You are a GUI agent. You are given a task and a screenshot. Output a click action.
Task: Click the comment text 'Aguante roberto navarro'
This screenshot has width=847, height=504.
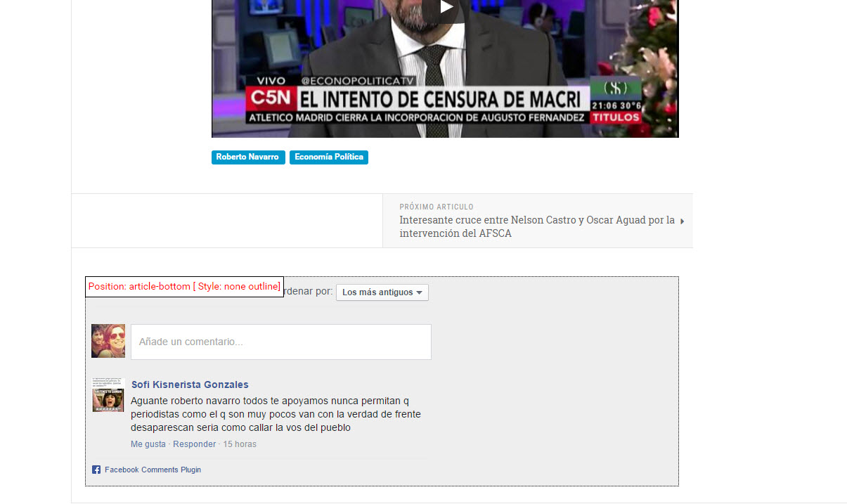[276, 414]
